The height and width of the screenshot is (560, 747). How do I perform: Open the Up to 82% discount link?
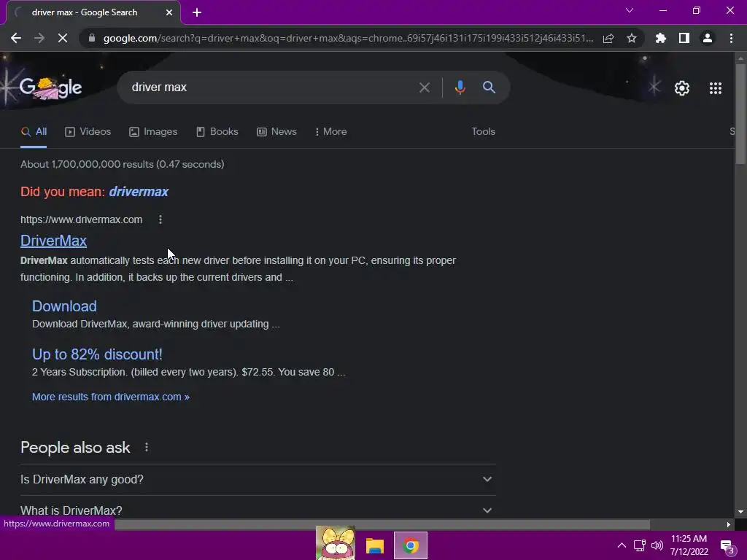click(97, 354)
